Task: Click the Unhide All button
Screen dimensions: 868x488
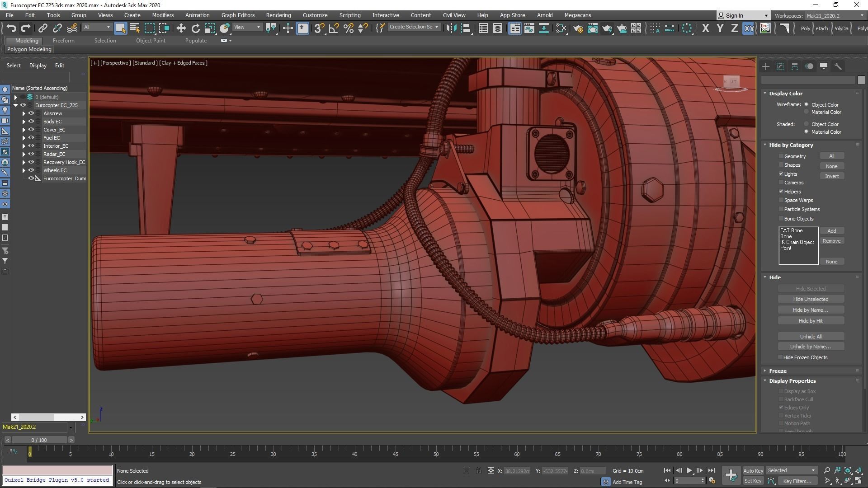Action: pyautogui.click(x=811, y=337)
